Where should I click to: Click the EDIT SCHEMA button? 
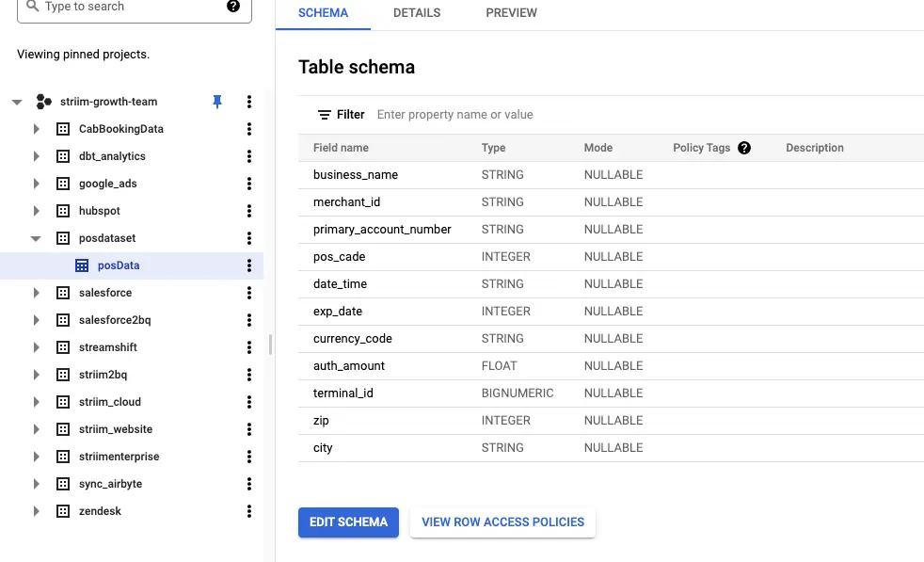coord(348,522)
